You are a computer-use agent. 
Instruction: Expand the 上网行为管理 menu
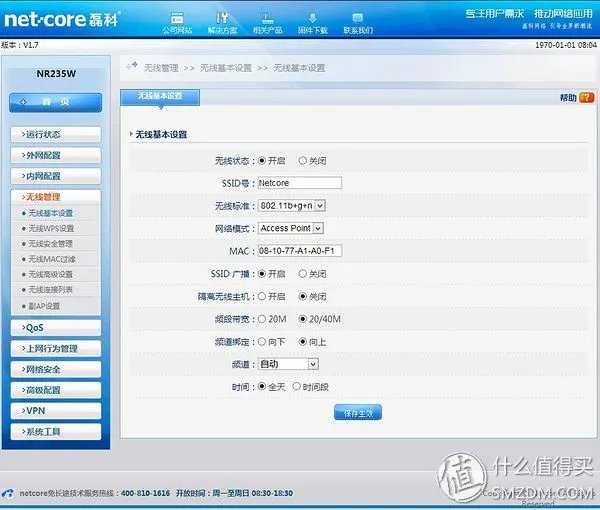[x=56, y=349]
